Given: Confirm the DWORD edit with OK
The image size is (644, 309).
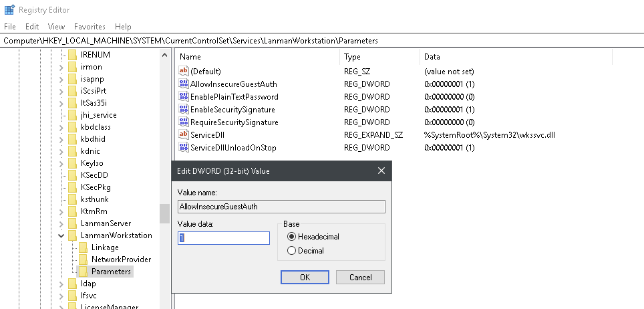Looking at the screenshot, I should [x=305, y=278].
